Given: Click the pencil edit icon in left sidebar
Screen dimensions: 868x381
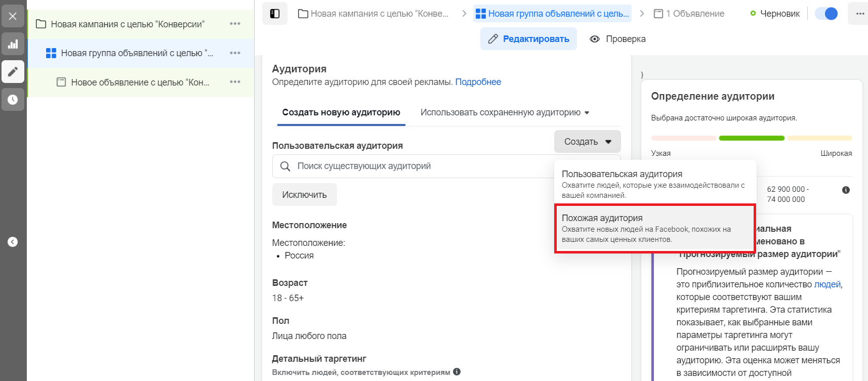Looking at the screenshot, I should pos(13,71).
